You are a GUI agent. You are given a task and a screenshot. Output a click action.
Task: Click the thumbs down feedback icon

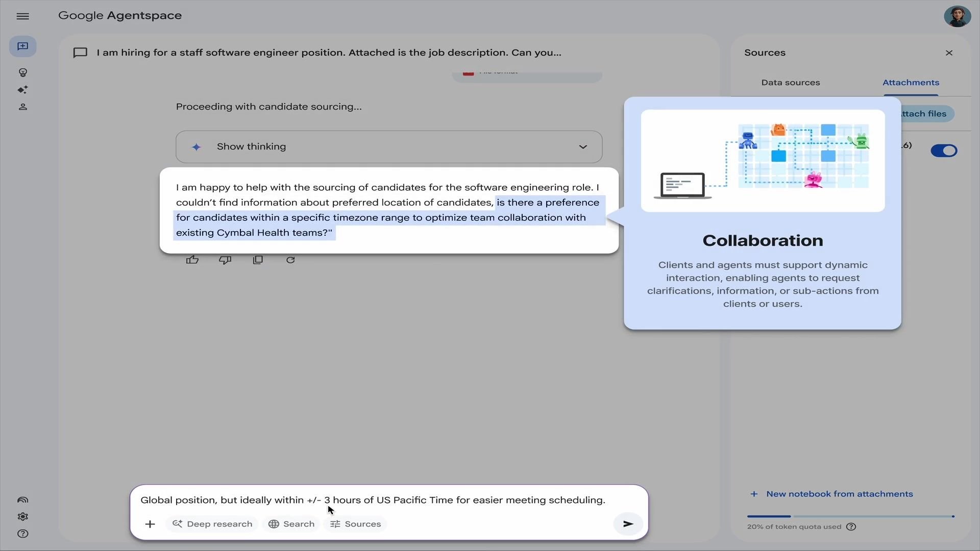(x=225, y=260)
